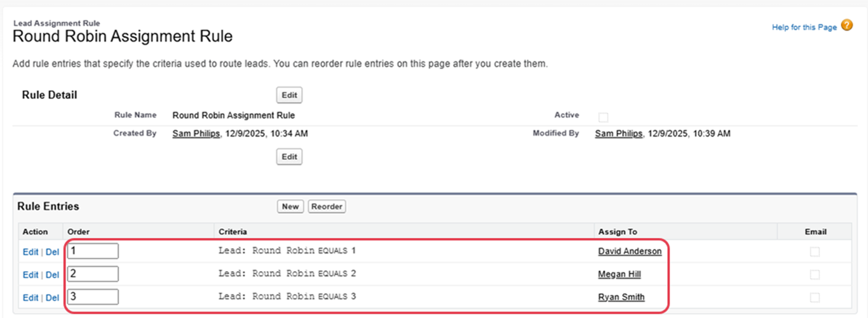
Task: Toggle the Email checkbox in Megan Hill row
Action: 815,275
